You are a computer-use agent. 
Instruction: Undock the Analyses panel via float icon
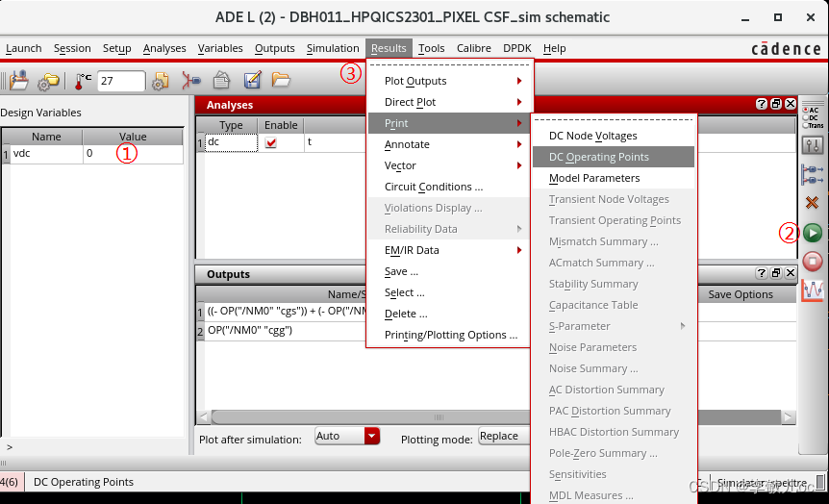pyautogui.click(x=775, y=104)
